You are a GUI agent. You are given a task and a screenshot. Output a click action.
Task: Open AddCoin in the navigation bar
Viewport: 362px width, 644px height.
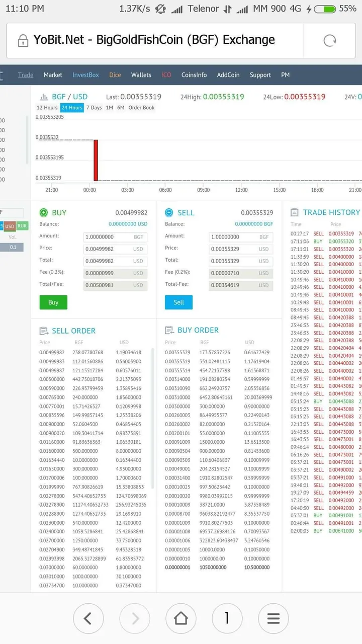coord(228,75)
